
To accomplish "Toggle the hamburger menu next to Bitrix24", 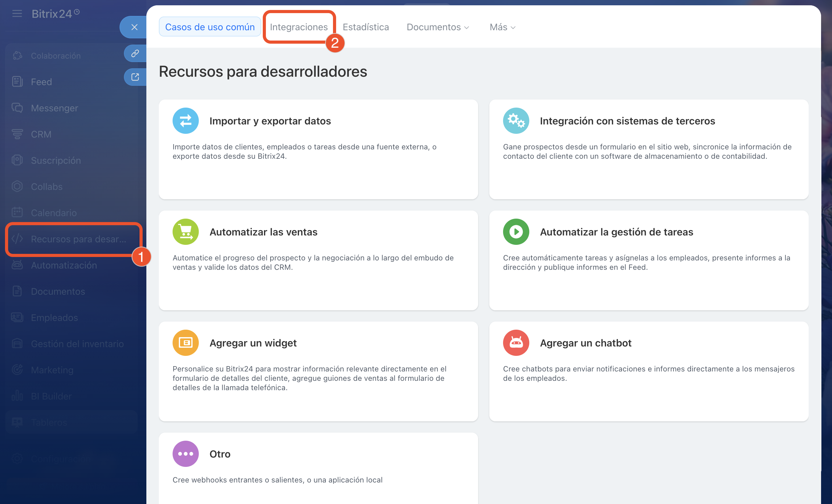I will coord(17,14).
